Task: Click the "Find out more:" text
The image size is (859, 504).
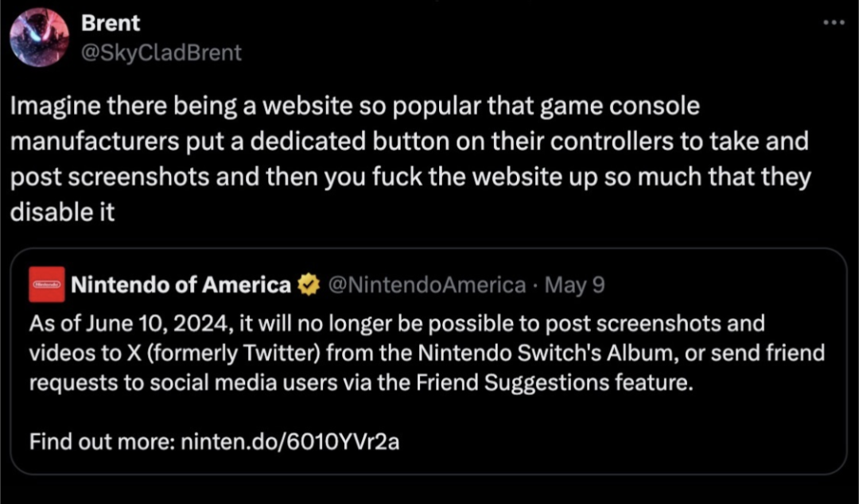Action: pyautogui.click(x=100, y=440)
